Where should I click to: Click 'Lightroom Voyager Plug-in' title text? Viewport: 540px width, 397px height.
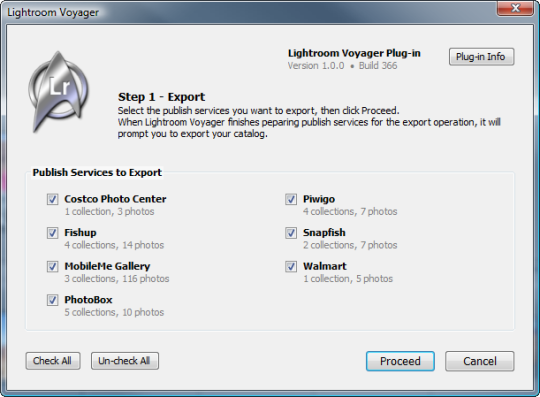click(354, 53)
